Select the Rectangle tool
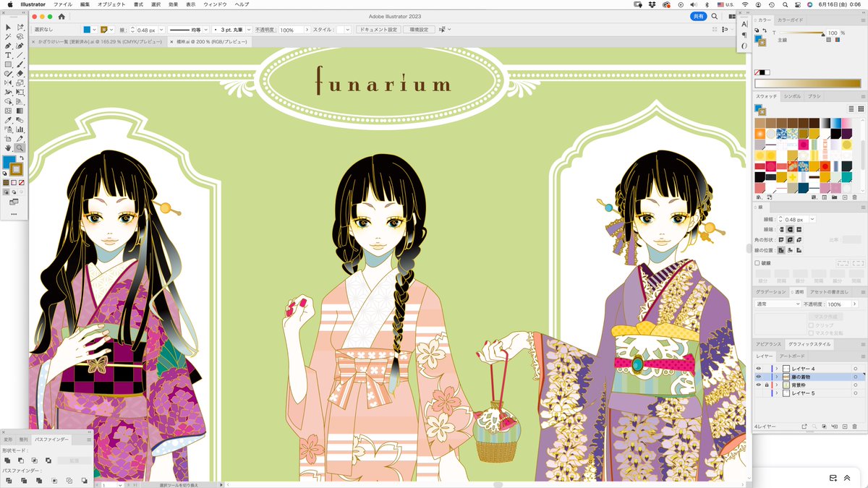The height and width of the screenshot is (488, 868). (x=8, y=64)
